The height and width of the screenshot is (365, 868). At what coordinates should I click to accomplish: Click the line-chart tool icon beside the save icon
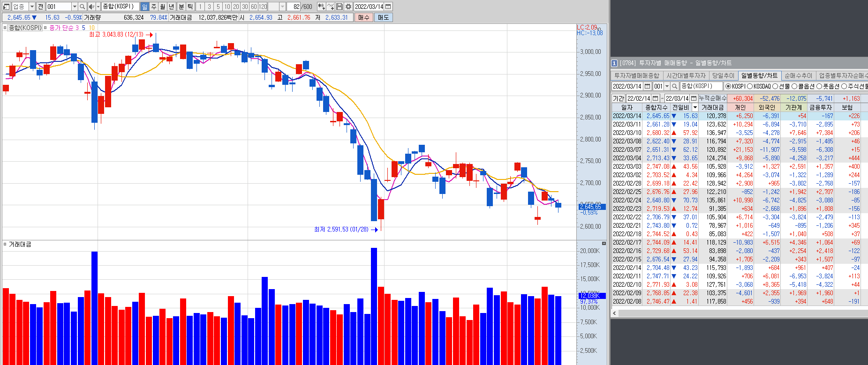tap(331, 7)
